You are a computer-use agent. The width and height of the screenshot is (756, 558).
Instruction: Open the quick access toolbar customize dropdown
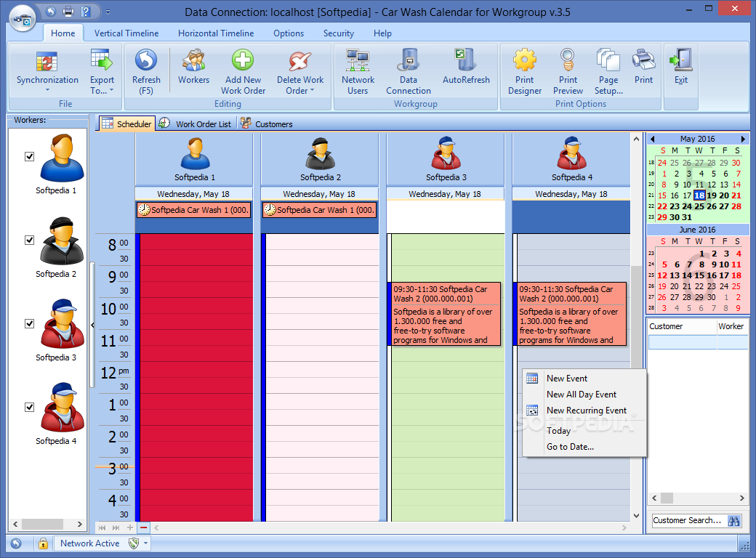pyautogui.click(x=108, y=12)
